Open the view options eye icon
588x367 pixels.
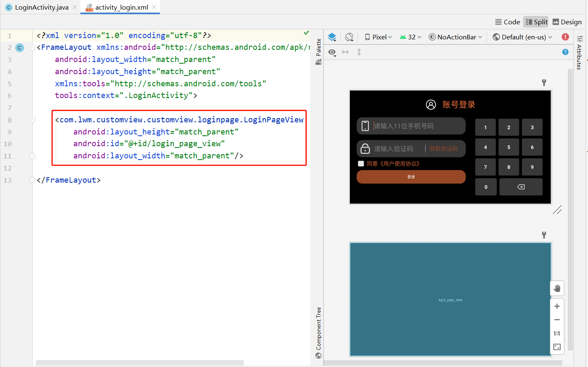(332, 52)
